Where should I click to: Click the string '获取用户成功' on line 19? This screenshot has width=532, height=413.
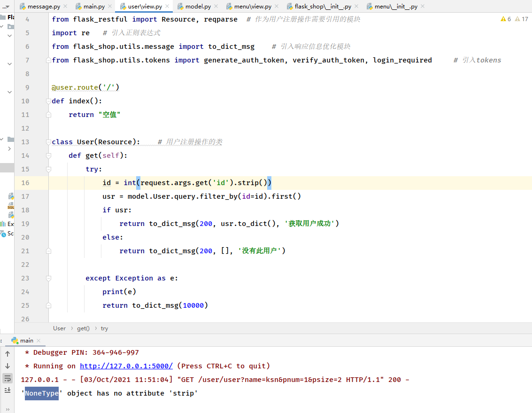click(x=309, y=224)
